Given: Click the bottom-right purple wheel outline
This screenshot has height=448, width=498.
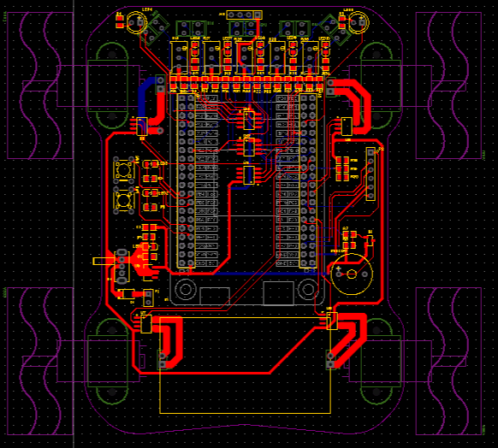Looking at the screenshot, I should 448,361.
